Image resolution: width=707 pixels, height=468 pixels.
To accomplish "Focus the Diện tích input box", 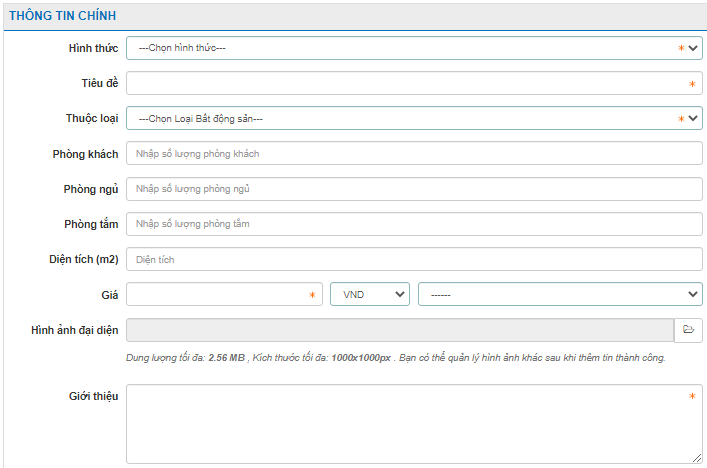I will (413, 259).
